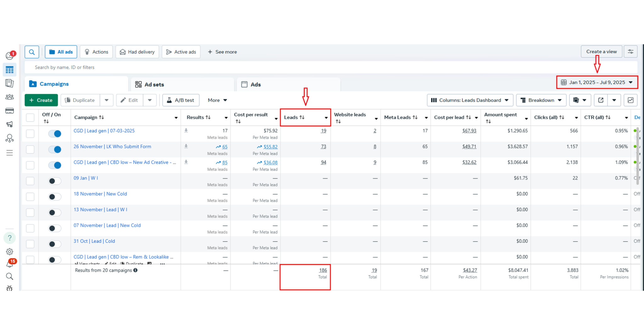Enable the 09 Jan W I campaign
Screen dimensions: 644x335
pos(55,181)
